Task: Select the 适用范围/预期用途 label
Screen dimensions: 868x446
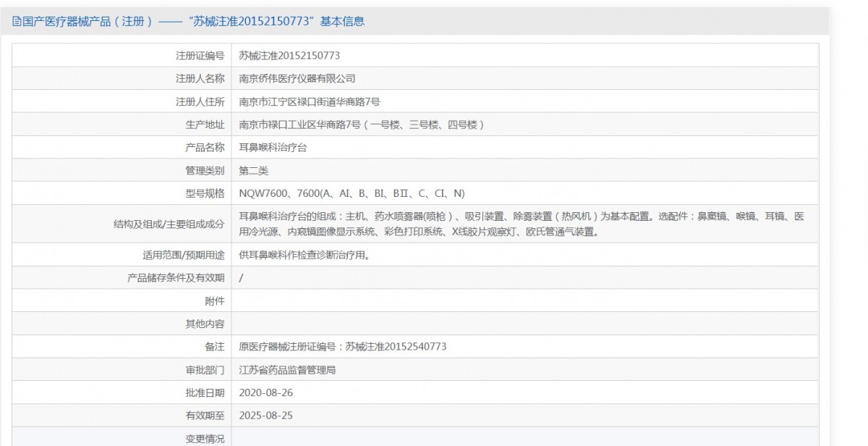Action: click(184, 255)
